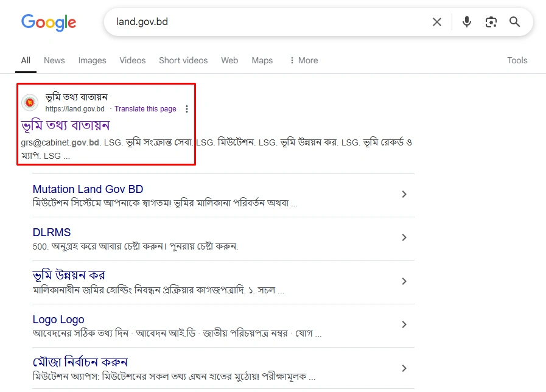The width and height of the screenshot is (546, 392).
Task: Click the snippet starting মিউটেশন অ্যাপস
Action: 174,377
